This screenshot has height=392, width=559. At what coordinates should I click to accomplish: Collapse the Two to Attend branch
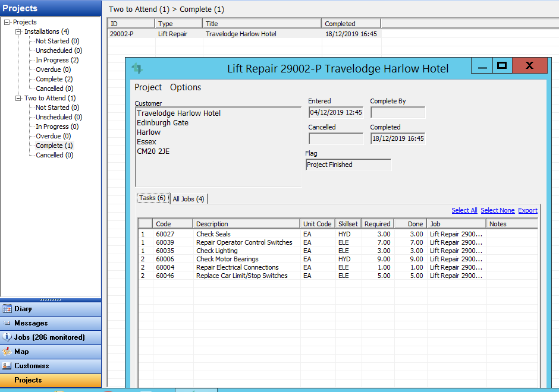coord(18,98)
